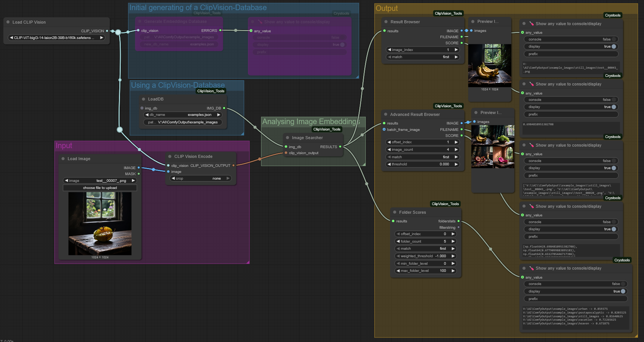
Task: Decrease image_index in Result Browser
Action: (389, 49)
